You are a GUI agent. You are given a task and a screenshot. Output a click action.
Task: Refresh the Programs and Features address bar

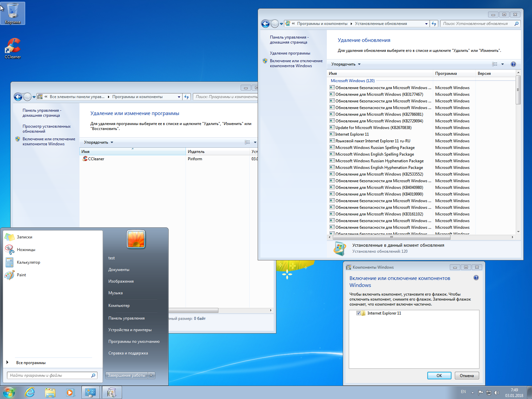tap(187, 97)
